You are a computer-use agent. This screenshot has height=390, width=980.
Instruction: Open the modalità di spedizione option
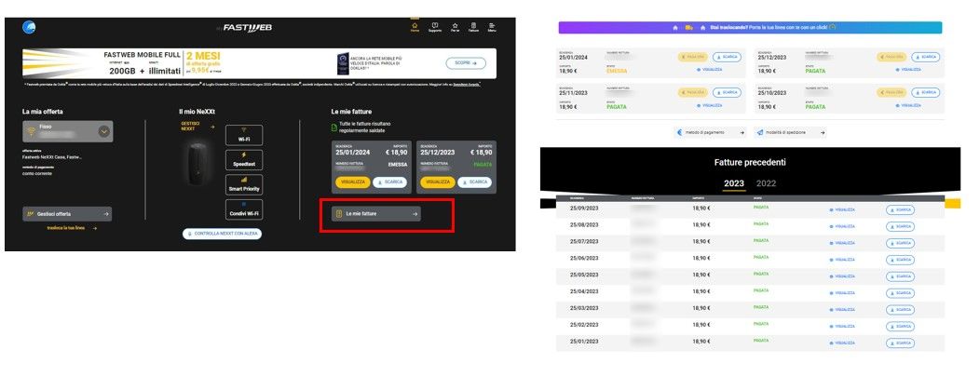[791, 133]
